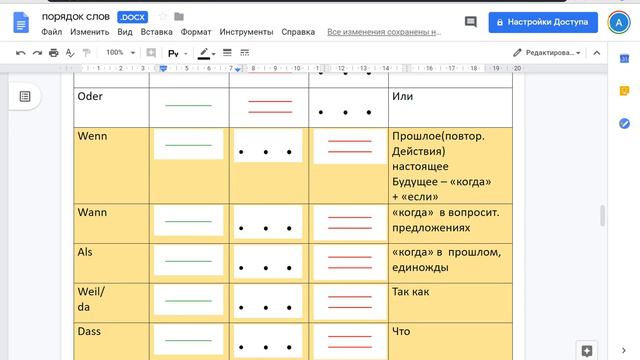Open the Инструменты menu
The image size is (640, 360).
246,32
